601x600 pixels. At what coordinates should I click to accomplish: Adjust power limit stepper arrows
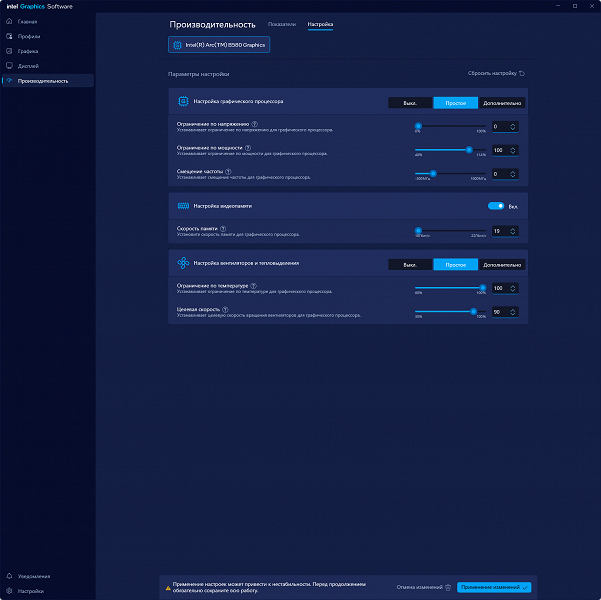pos(513,150)
